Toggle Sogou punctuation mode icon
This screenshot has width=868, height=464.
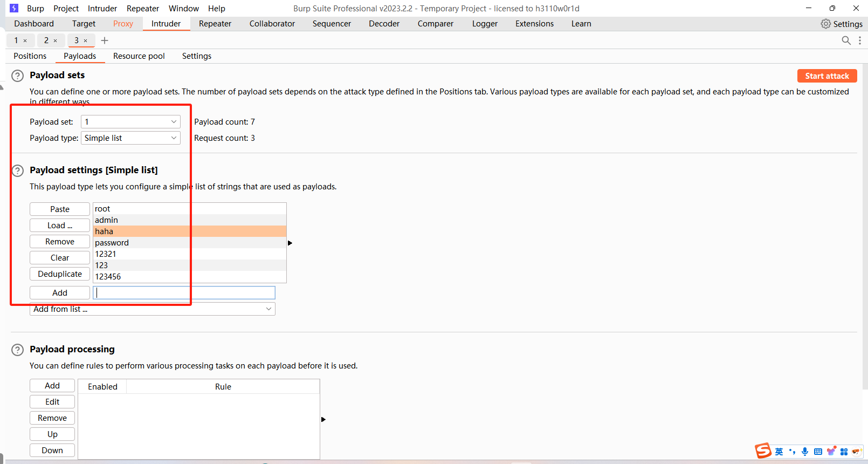(792, 452)
